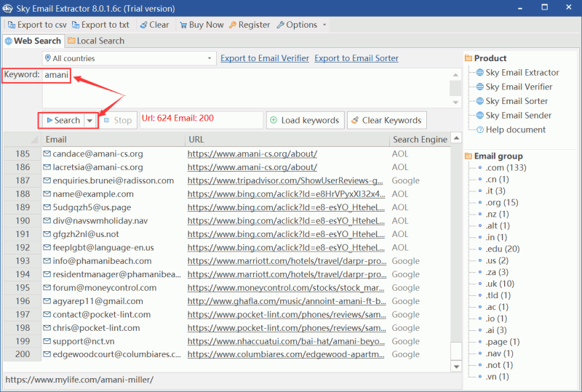The width and height of the screenshot is (582, 392).
Task: Click the envelope icon for candace@amani-cs.org
Action: 47,153
